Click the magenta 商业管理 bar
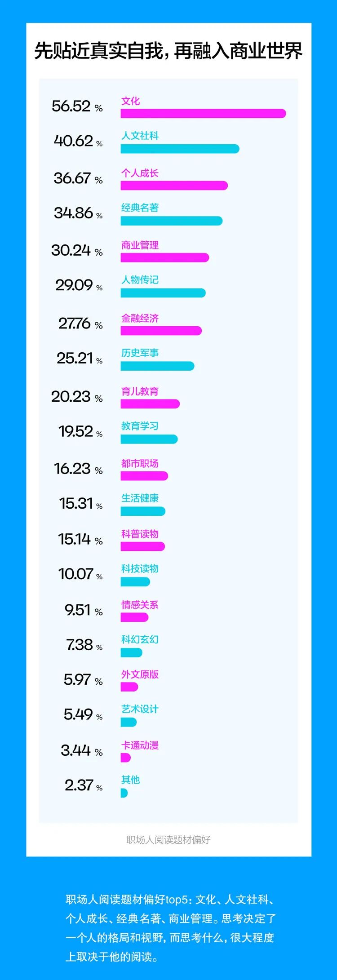Image resolution: width=337 pixels, height=980 pixels. pyautogui.click(x=164, y=257)
